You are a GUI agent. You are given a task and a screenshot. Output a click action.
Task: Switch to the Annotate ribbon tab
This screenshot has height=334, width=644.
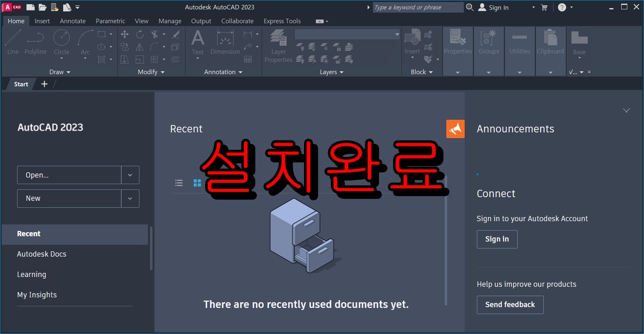pos(73,21)
